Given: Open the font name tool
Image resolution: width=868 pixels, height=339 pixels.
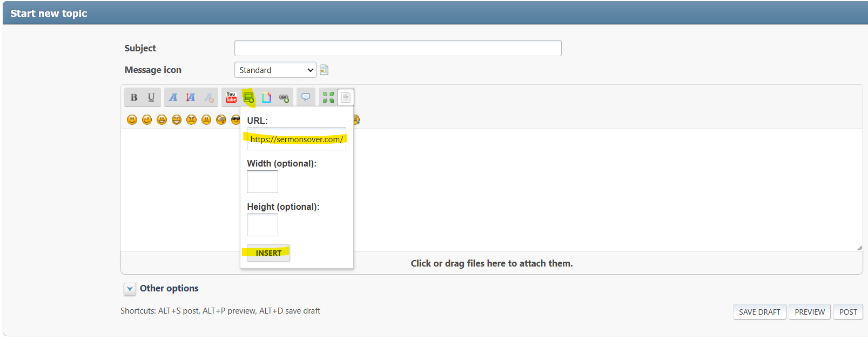Looking at the screenshot, I should [x=173, y=97].
